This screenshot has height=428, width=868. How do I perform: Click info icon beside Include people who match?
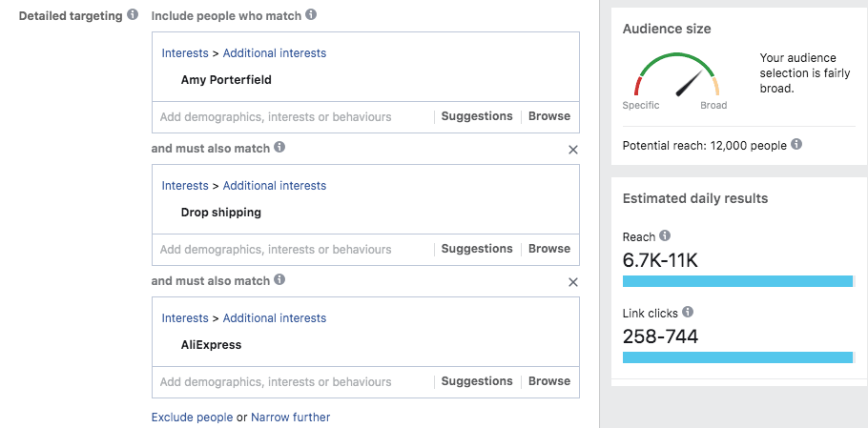click(312, 15)
